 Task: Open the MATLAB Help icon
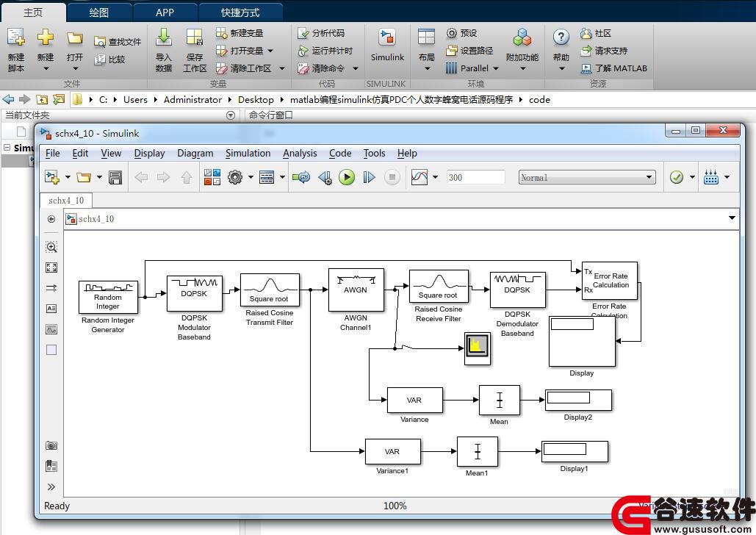coord(561,37)
